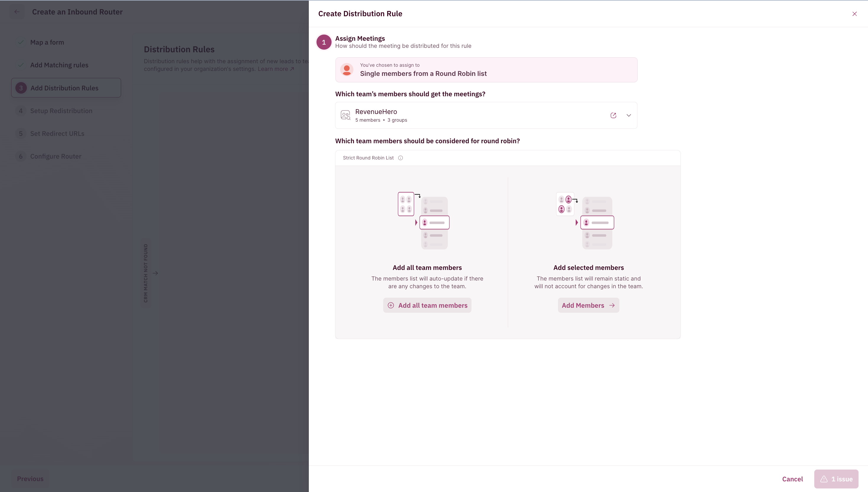The height and width of the screenshot is (492, 868).
Task: Expand the RevenueHero team dropdown chevron
Action: [x=629, y=115]
